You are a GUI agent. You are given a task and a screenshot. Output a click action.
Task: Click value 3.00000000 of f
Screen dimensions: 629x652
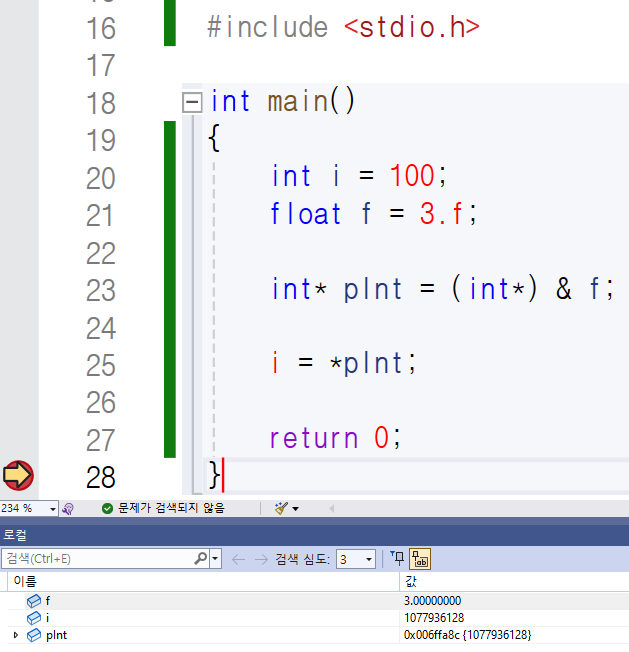click(432, 601)
